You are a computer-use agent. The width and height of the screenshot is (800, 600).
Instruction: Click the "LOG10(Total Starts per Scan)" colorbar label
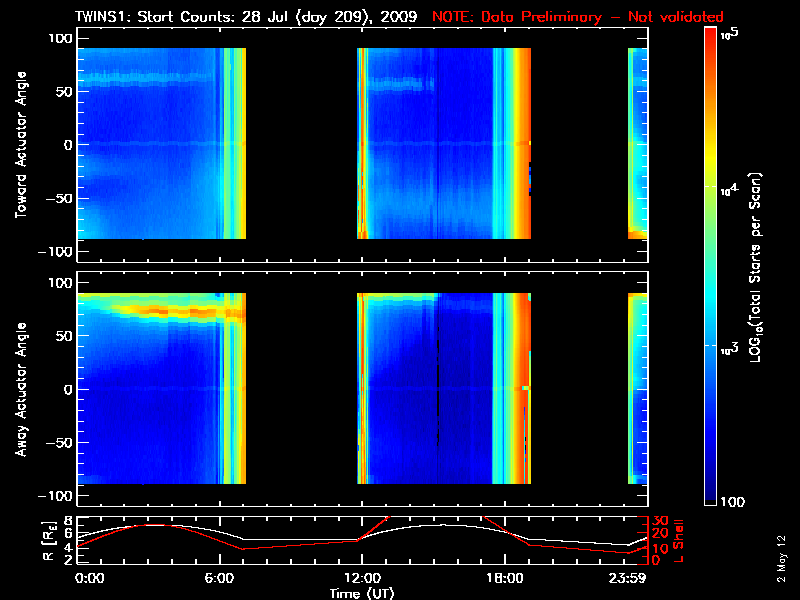[756, 267]
